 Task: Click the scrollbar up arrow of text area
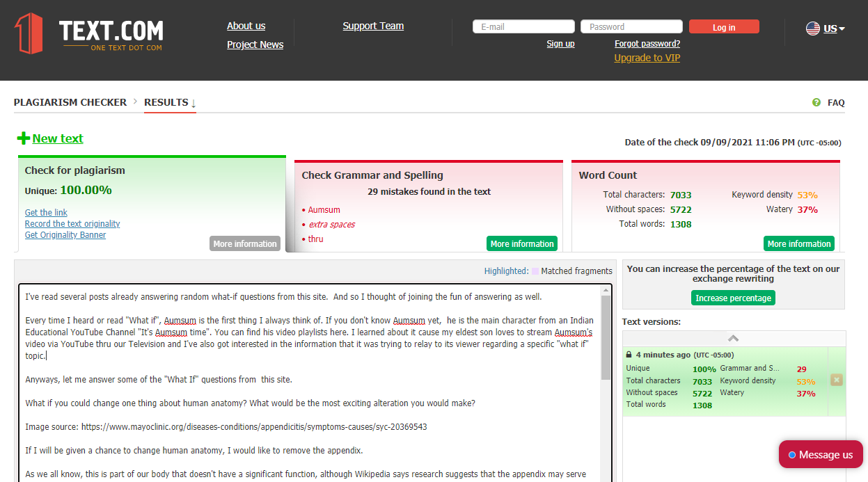click(x=606, y=290)
